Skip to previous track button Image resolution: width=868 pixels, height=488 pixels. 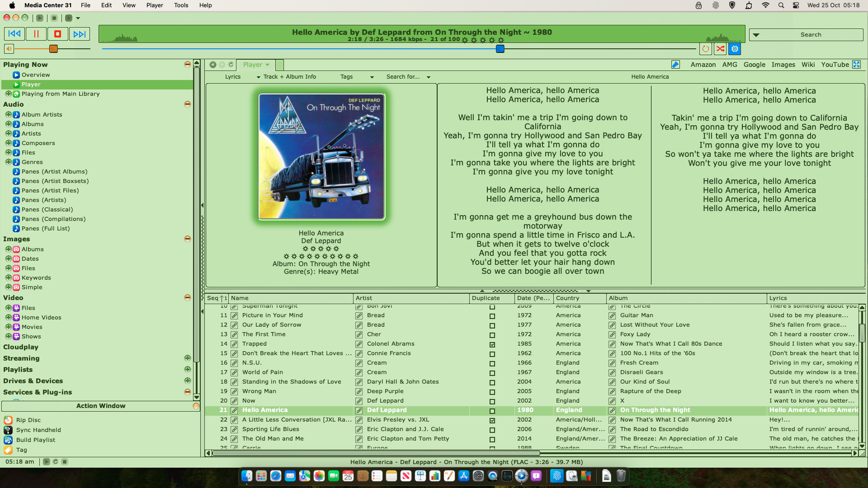(x=14, y=34)
